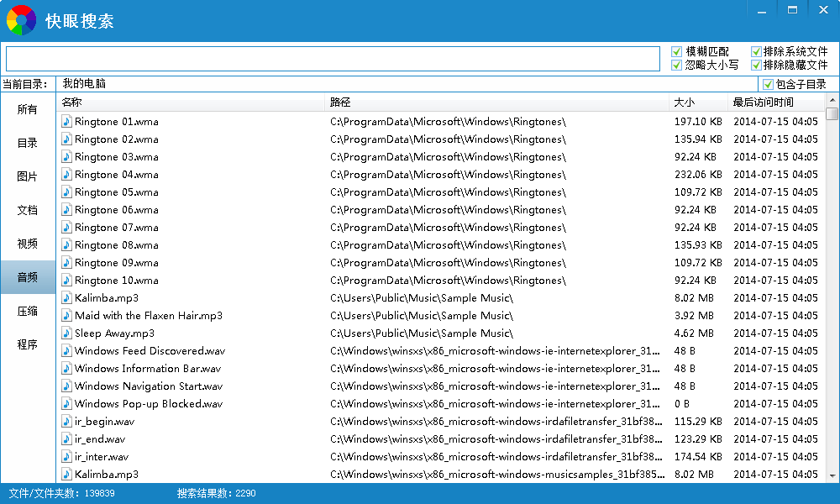Click audio file icon for Ringtone 08.wma

coord(66,244)
